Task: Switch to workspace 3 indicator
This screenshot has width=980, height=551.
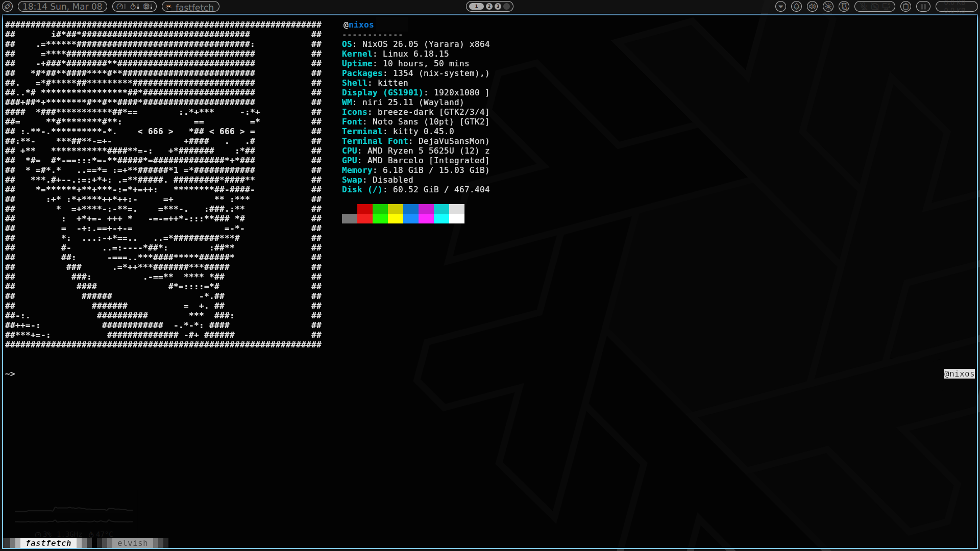Action: (498, 7)
